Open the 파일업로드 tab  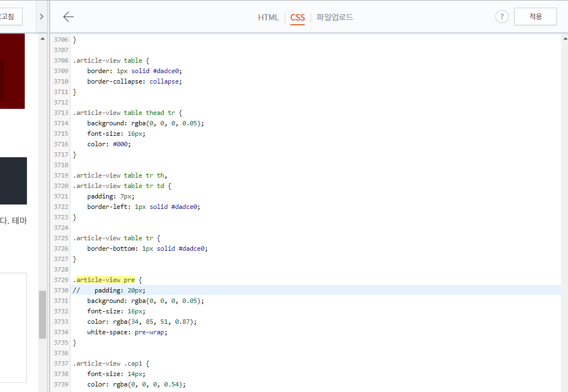click(335, 17)
